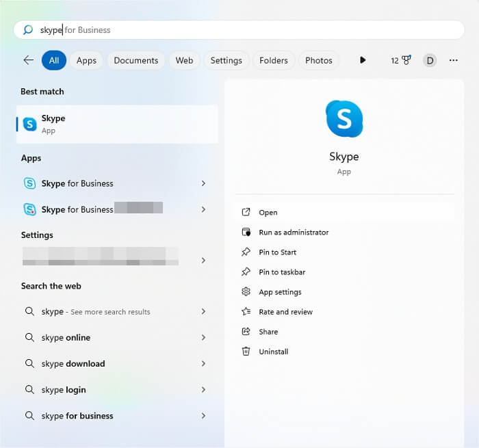
Task: Select the All filter tab
Action: pyautogui.click(x=54, y=60)
